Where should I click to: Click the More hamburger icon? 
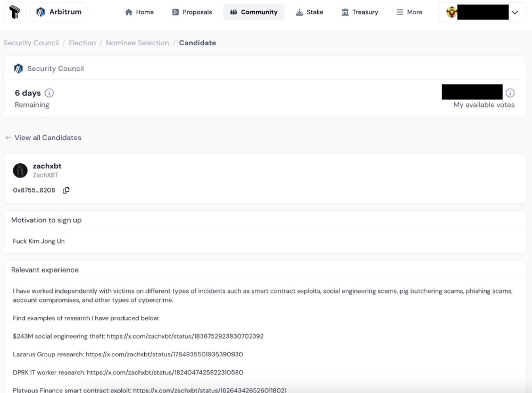click(400, 12)
